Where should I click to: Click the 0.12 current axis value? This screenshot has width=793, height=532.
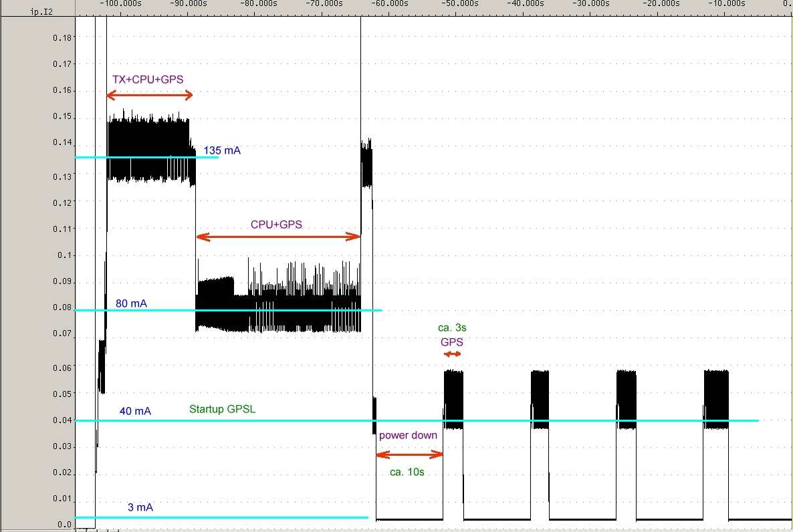coord(63,203)
